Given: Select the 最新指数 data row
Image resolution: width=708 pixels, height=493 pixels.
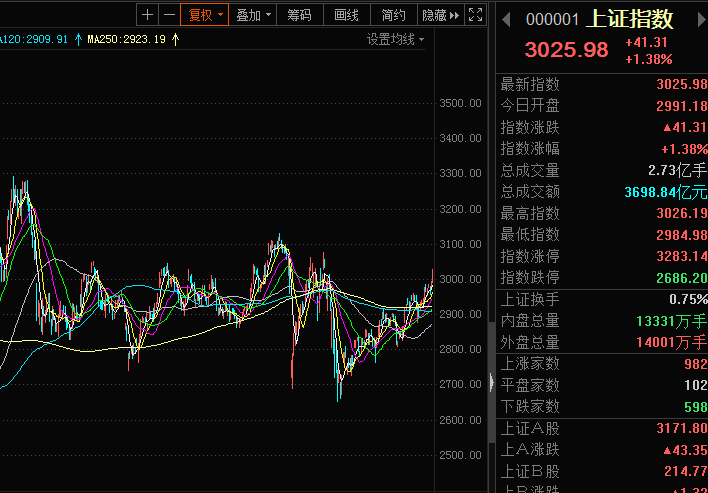Looking at the screenshot, I should pos(602,84).
